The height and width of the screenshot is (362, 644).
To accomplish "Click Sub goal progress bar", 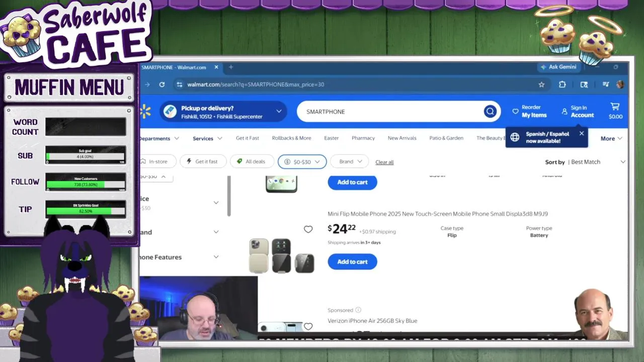I will (86, 155).
